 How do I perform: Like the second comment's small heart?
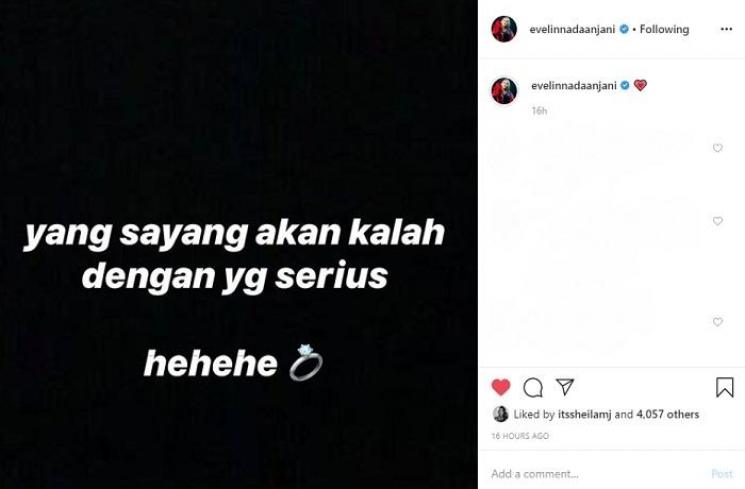point(717,221)
